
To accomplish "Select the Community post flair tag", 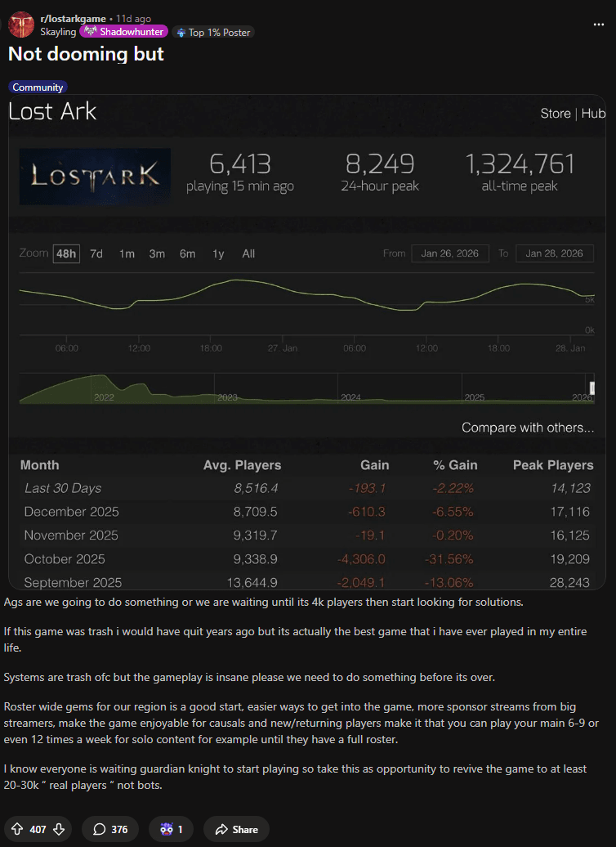I will tap(38, 87).
